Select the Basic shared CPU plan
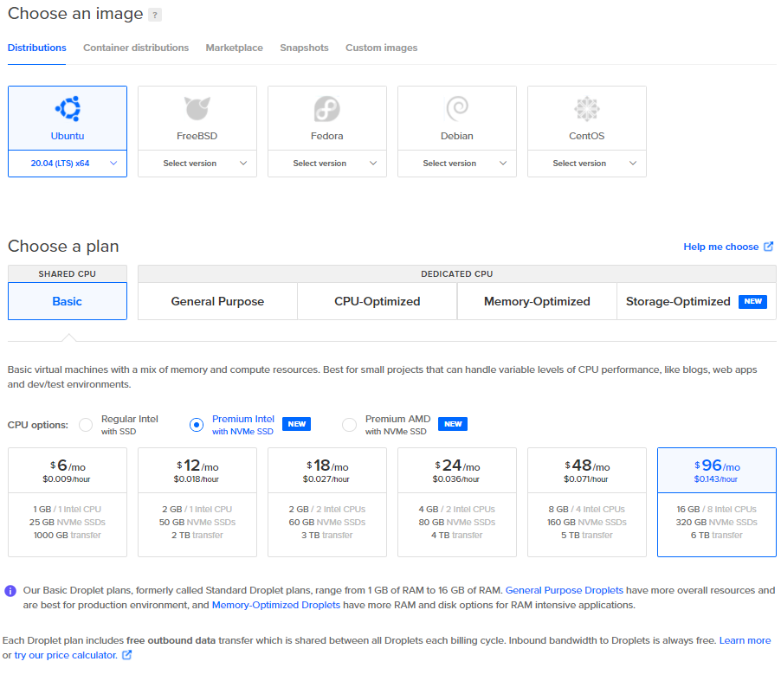Screen dimensions: 781x700 point(68,301)
